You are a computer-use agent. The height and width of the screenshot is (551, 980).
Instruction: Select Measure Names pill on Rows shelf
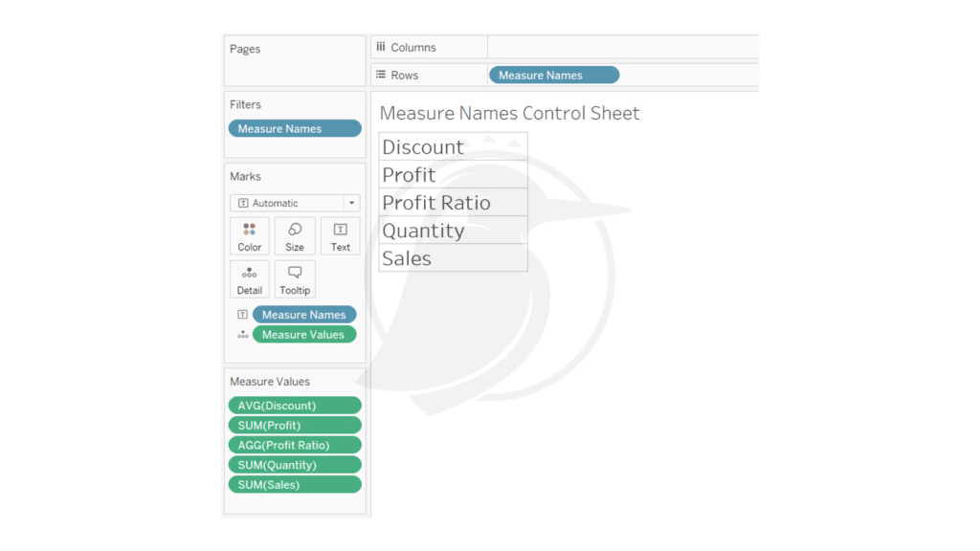[554, 75]
